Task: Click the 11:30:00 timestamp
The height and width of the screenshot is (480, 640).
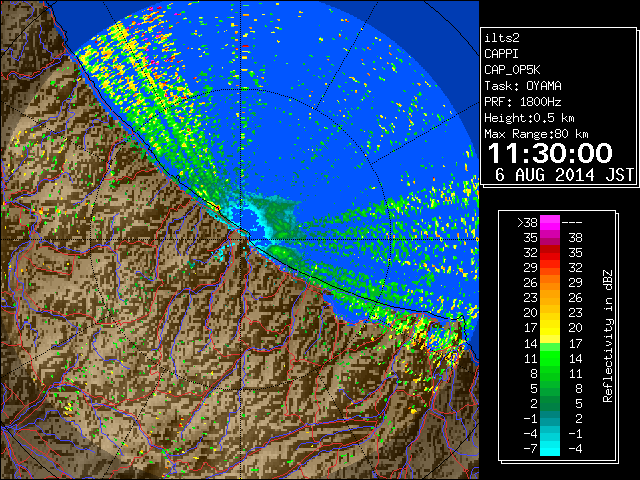Action: point(550,153)
